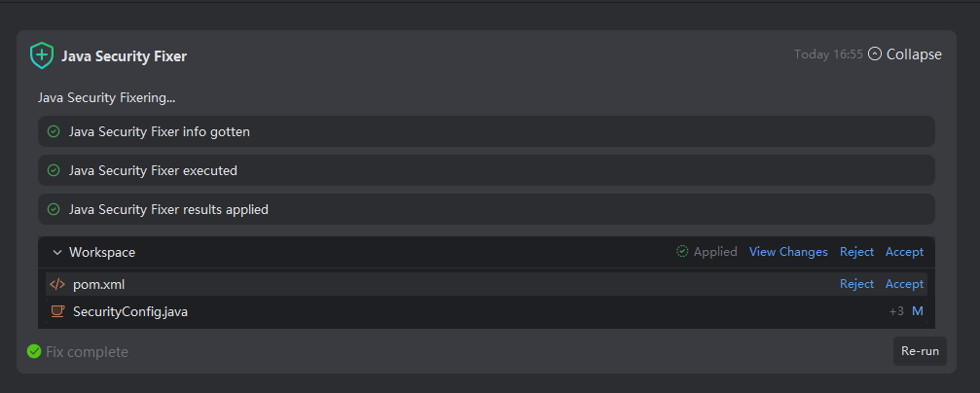Click the info gotten green check icon
The width and height of the screenshot is (980, 393).
(54, 131)
